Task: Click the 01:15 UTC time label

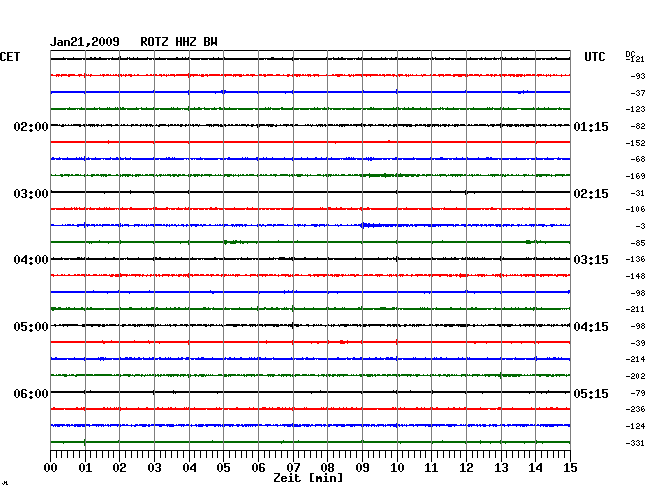Action: pos(591,126)
